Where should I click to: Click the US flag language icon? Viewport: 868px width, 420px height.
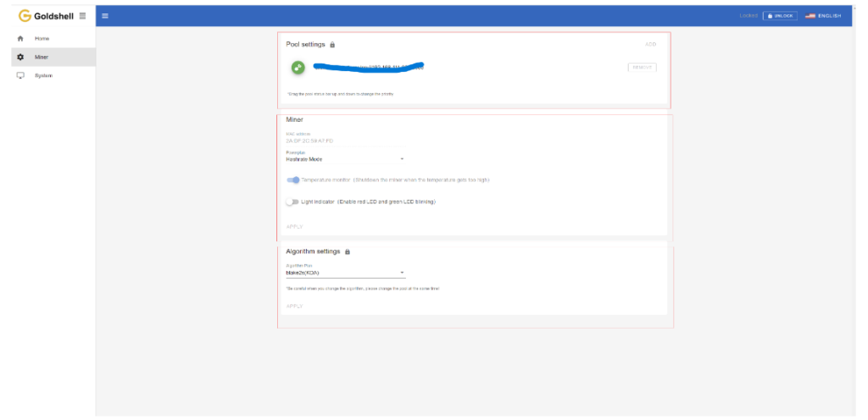point(810,16)
